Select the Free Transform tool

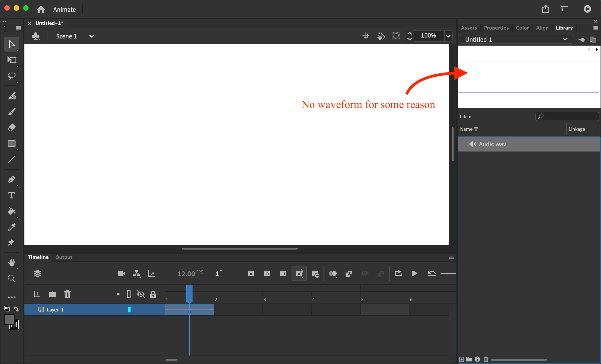point(12,60)
